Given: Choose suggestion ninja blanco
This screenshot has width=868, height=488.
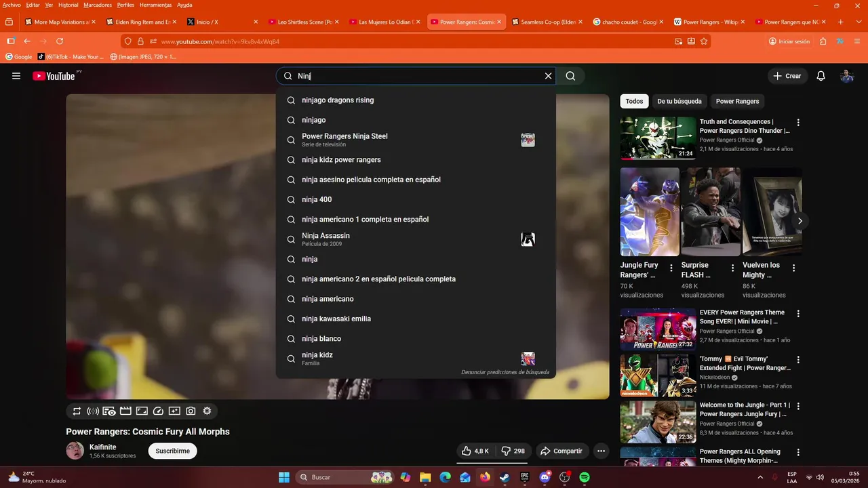Looking at the screenshot, I should pos(416,339).
